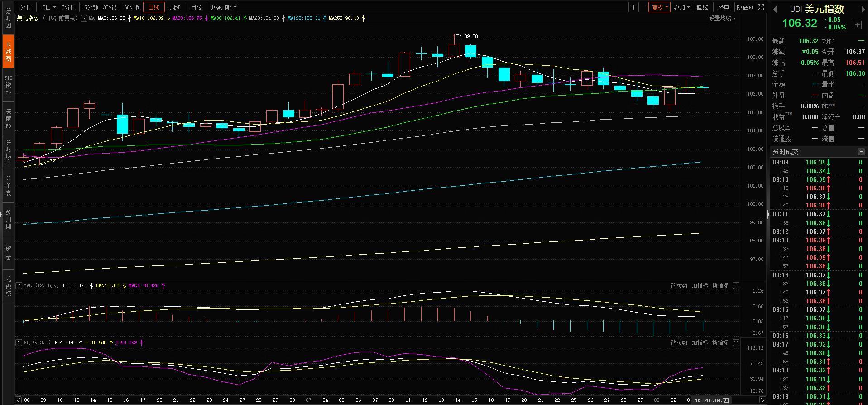Click the zoom in plus icon in chart toolbar
This screenshot has width=868, height=405.
point(633,7)
